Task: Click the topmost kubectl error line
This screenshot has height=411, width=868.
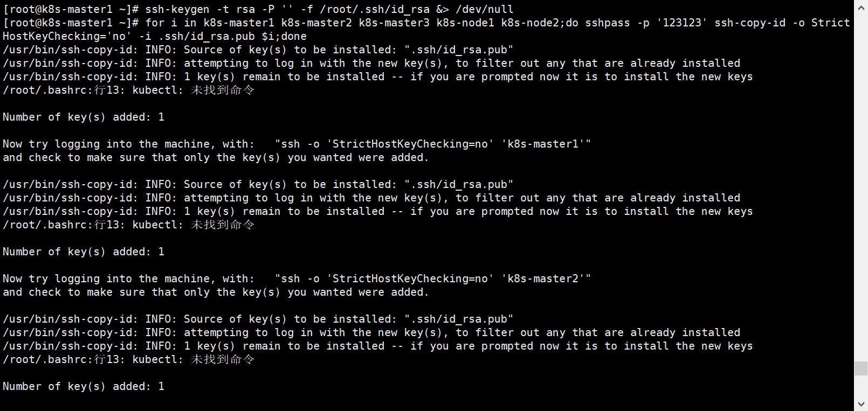Action: tap(128, 90)
